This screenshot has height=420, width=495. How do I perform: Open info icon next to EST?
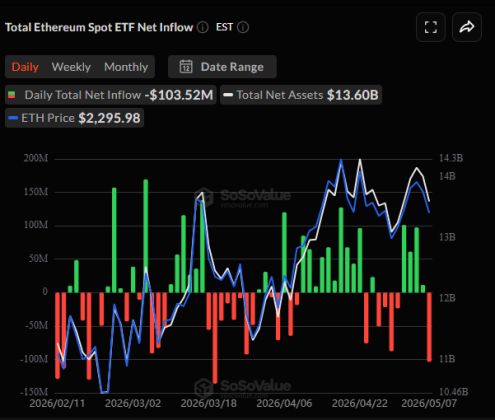pos(243,27)
